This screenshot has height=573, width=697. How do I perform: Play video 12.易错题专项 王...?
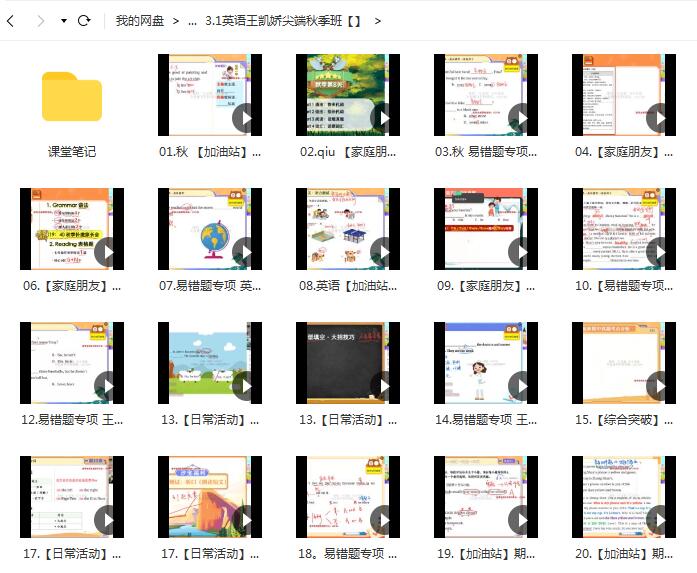click(106, 387)
